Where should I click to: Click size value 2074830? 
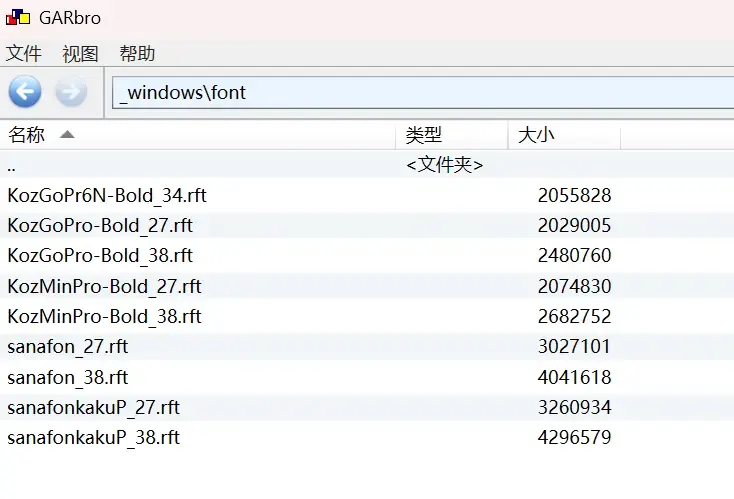click(574, 286)
